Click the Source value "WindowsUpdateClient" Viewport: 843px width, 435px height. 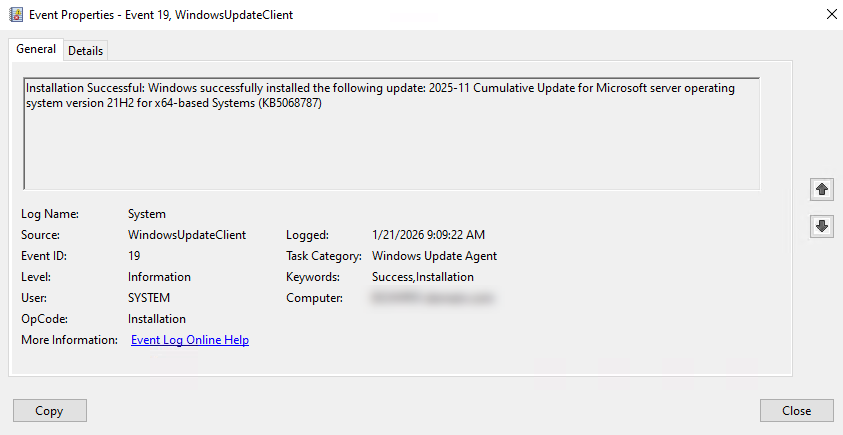pyautogui.click(x=187, y=235)
